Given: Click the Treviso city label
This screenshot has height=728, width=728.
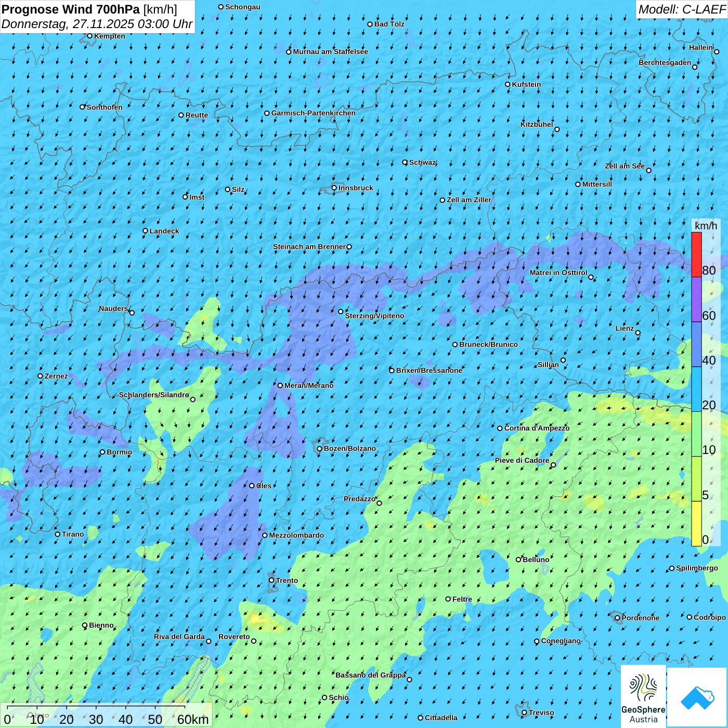Looking at the screenshot, I should pyautogui.click(x=541, y=712).
